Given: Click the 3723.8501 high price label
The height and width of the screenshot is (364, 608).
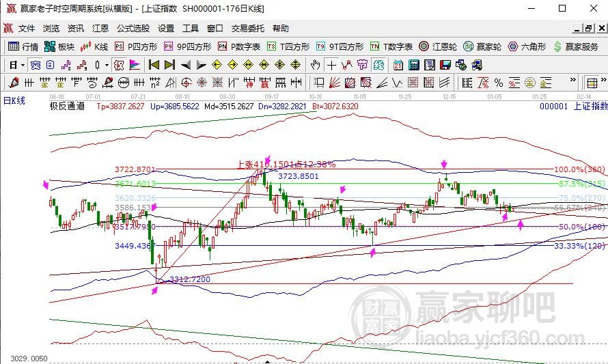Looking at the screenshot, I should pyautogui.click(x=299, y=176).
